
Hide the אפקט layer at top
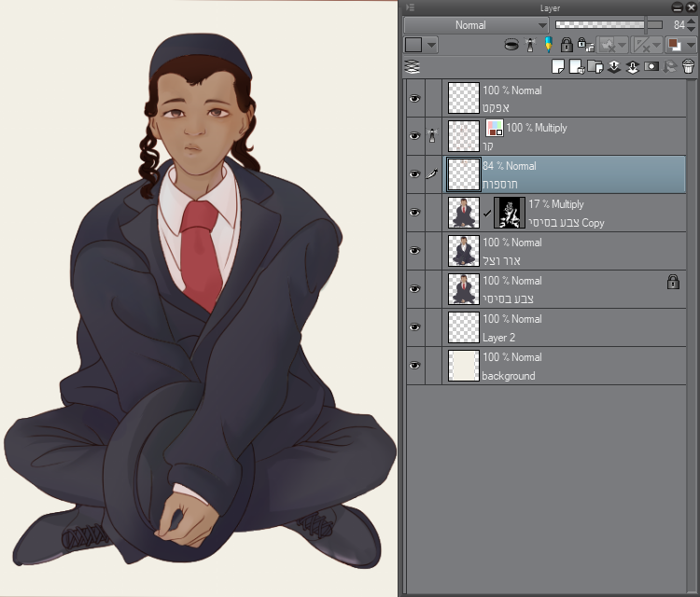(415, 98)
